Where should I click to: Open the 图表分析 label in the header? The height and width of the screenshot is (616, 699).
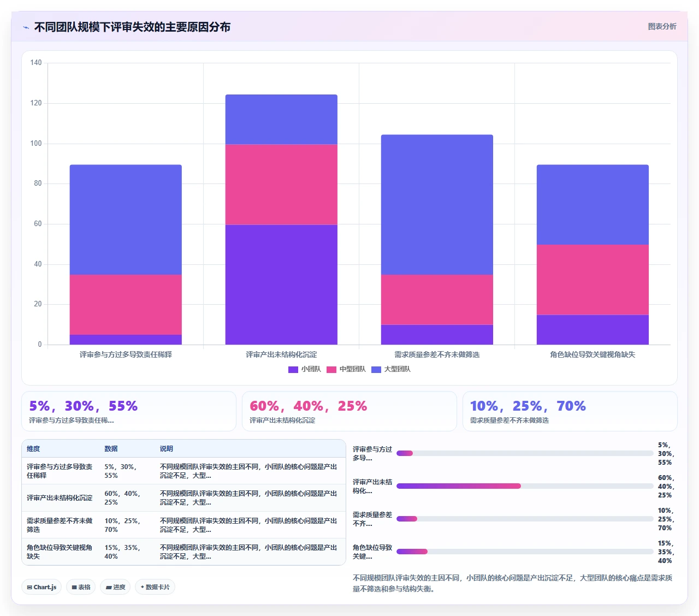(662, 26)
